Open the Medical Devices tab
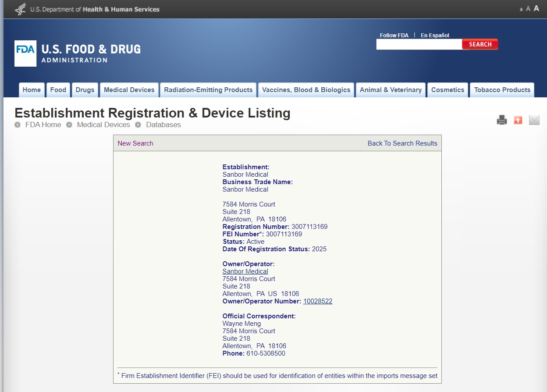The height and width of the screenshot is (392, 547). click(129, 90)
